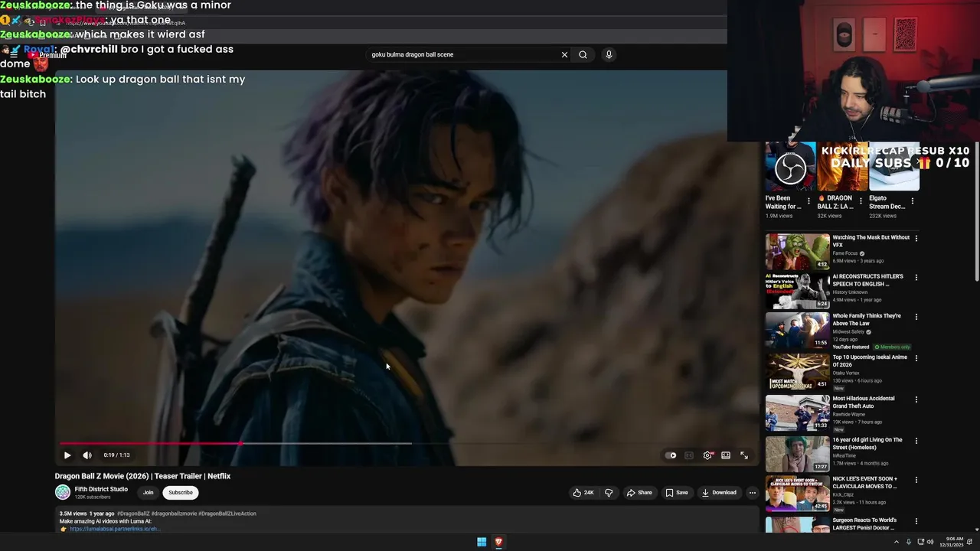Save the video to a playlist

676,493
